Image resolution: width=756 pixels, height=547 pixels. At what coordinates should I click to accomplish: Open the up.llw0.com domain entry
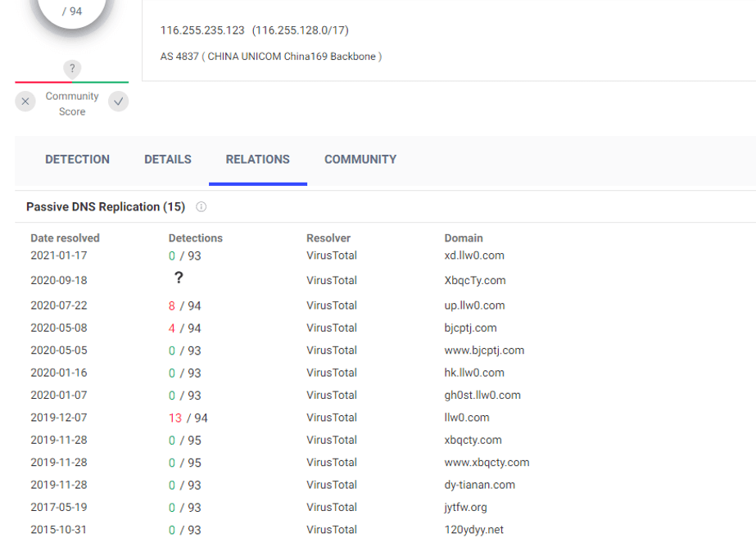click(x=474, y=305)
